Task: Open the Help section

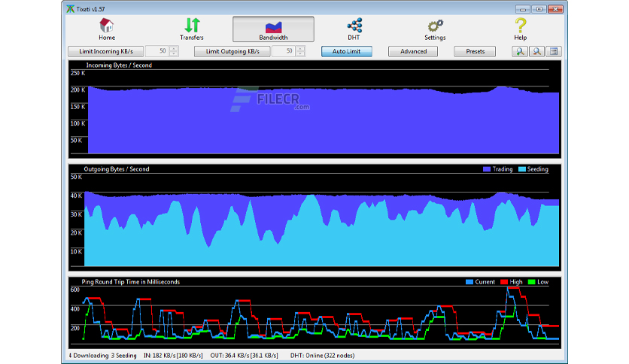Action: tap(521, 29)
